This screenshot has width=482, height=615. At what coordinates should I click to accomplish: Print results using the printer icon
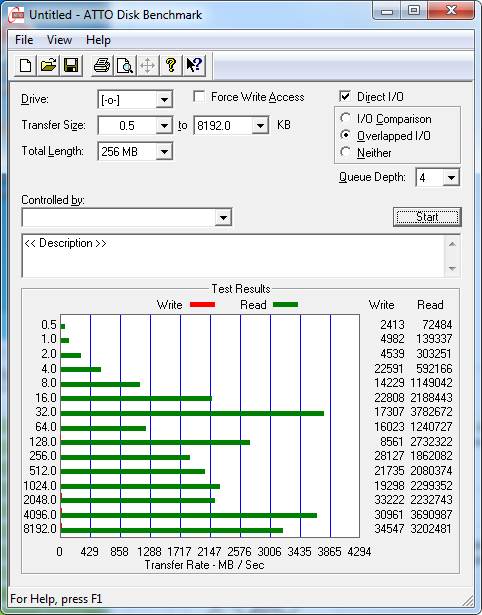click(x=102, y=65)
